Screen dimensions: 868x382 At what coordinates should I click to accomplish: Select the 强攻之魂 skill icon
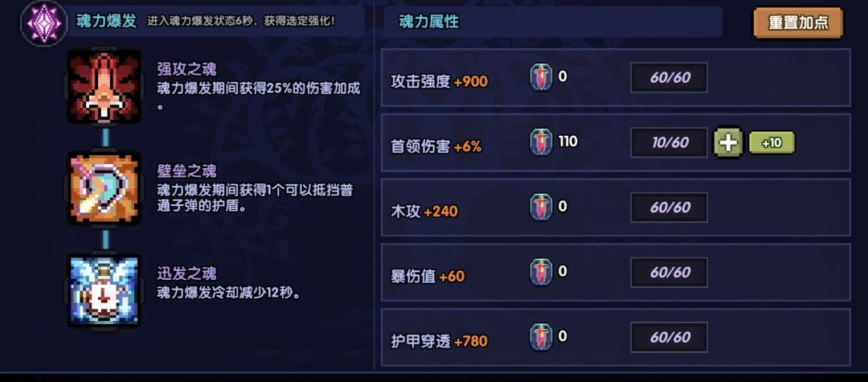[x=104, y=87]
